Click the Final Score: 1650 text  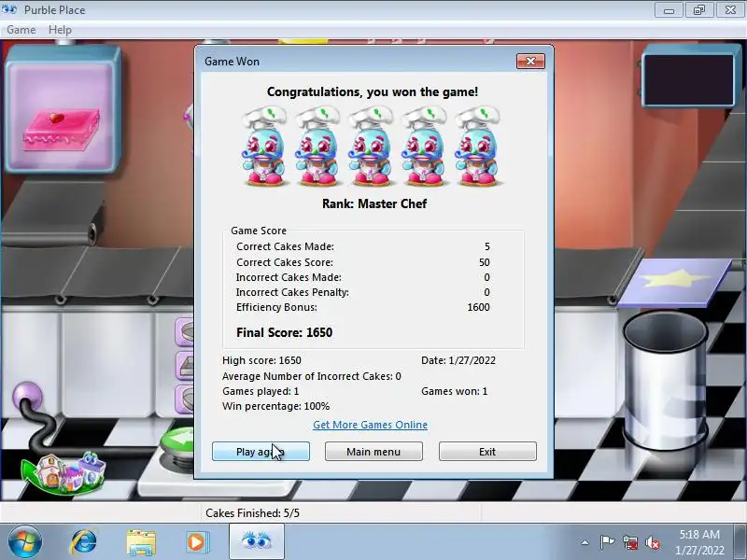click(x=285, y=332)
